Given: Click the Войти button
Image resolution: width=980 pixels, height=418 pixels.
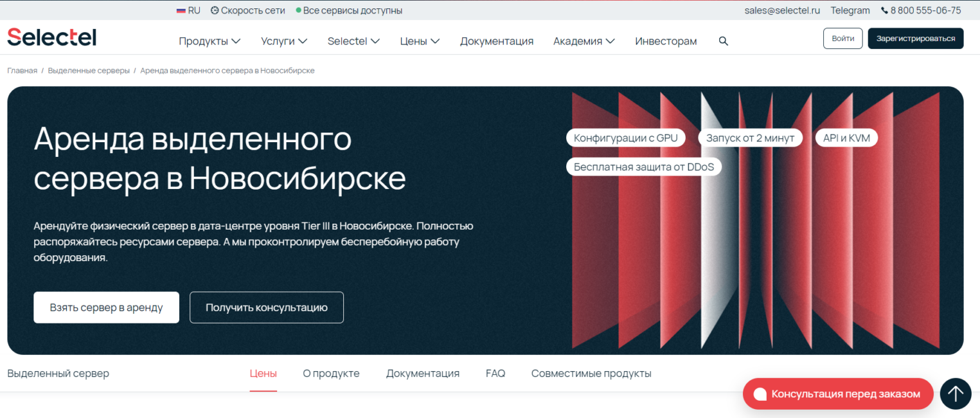Looking at the screenshot, I should pos(843,39).
